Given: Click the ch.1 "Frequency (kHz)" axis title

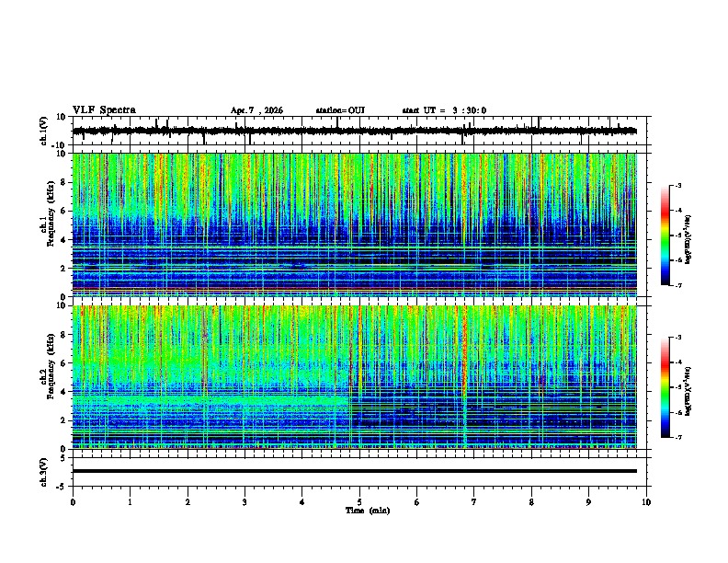Looking at the screenshot, I should 51,214.
